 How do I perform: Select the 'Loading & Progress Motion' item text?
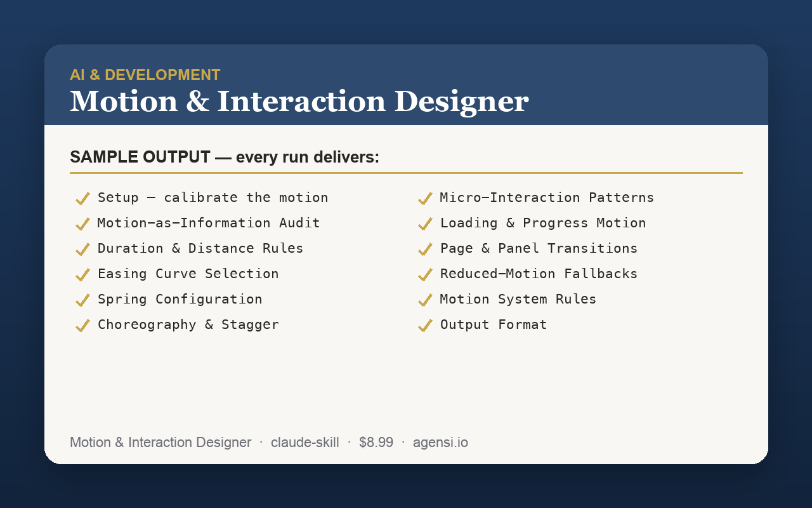pyautogui.click(x=543, y=223)
